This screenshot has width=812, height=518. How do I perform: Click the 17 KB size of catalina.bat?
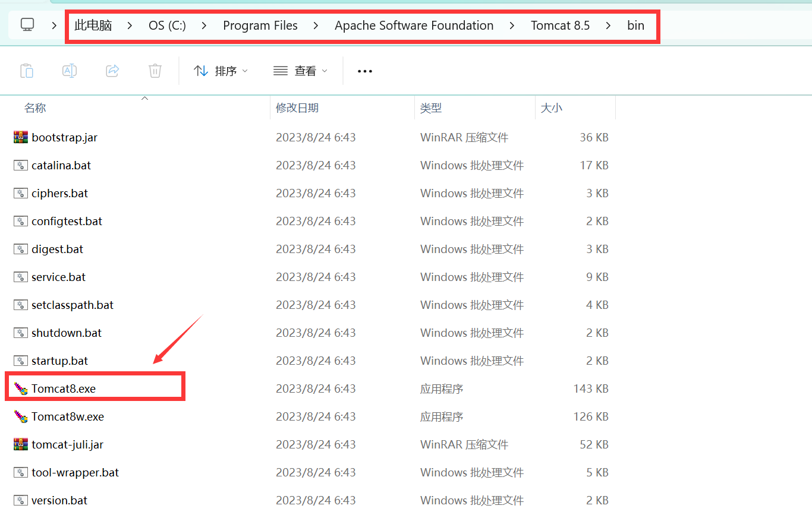click(x=594, y=165)
